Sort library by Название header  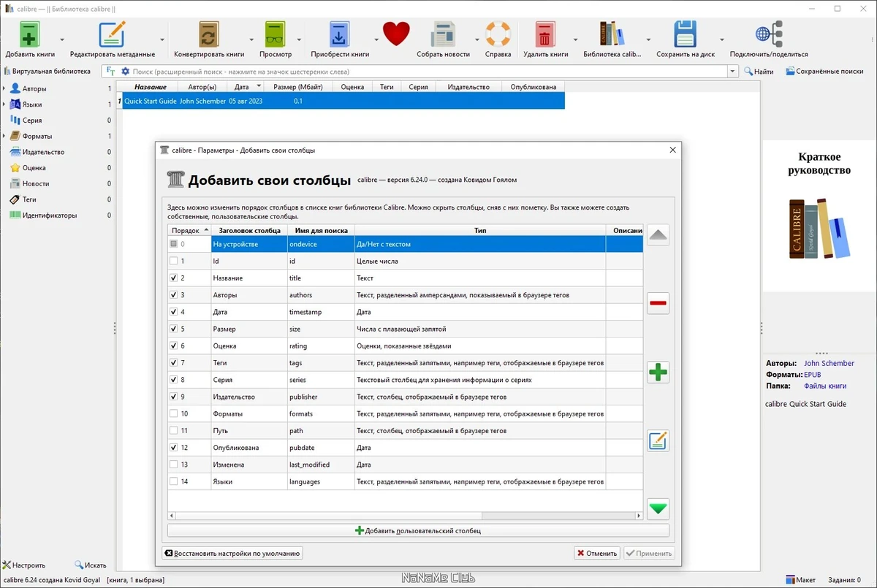point(150,87)
